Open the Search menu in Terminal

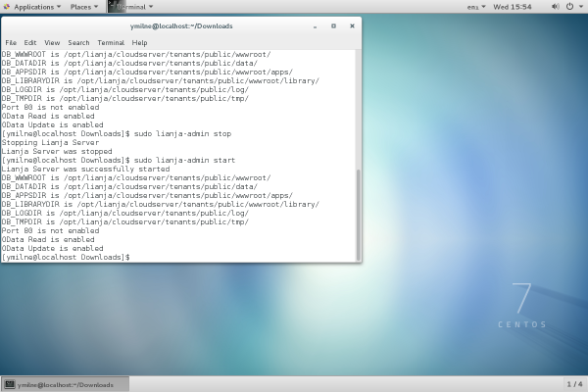point(79,42)
